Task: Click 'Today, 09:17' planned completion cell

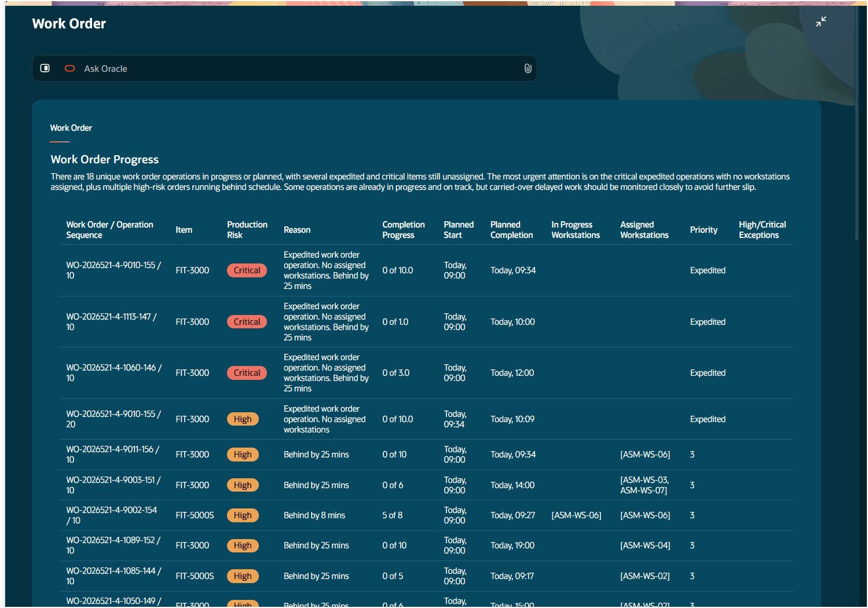Action: (x=512, y=576)
